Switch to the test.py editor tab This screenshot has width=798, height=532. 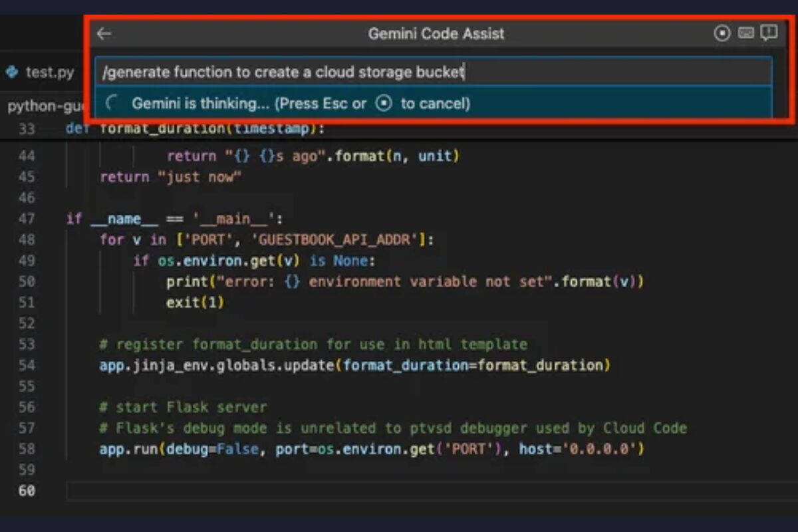point(50,72)
